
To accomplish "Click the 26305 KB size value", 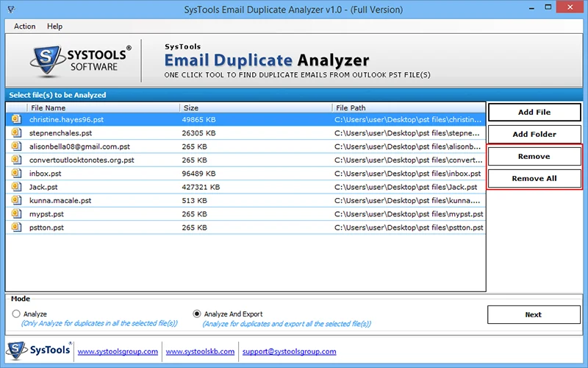I will point(198,133).
